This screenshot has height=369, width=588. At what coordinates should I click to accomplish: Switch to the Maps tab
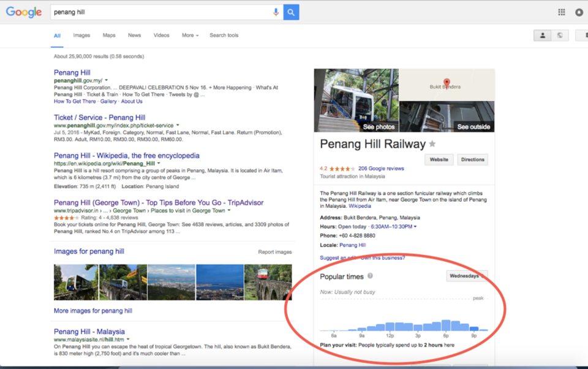[x=109, y=36]
